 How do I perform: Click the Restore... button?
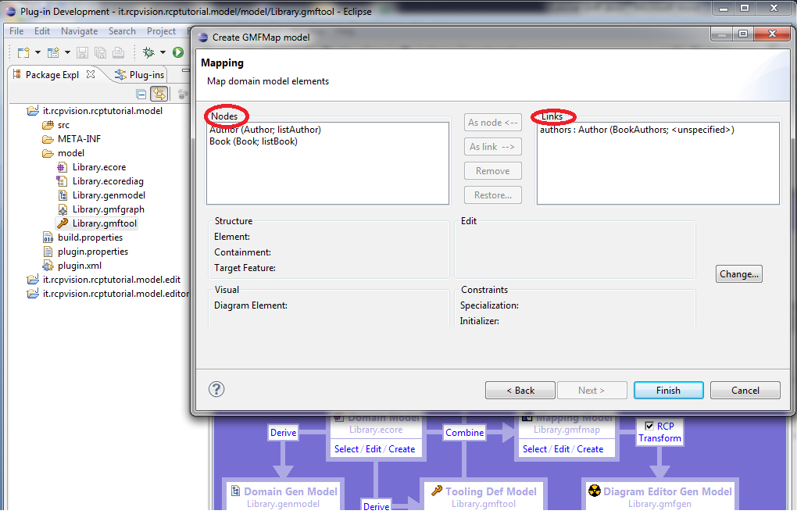click(492, 195)
